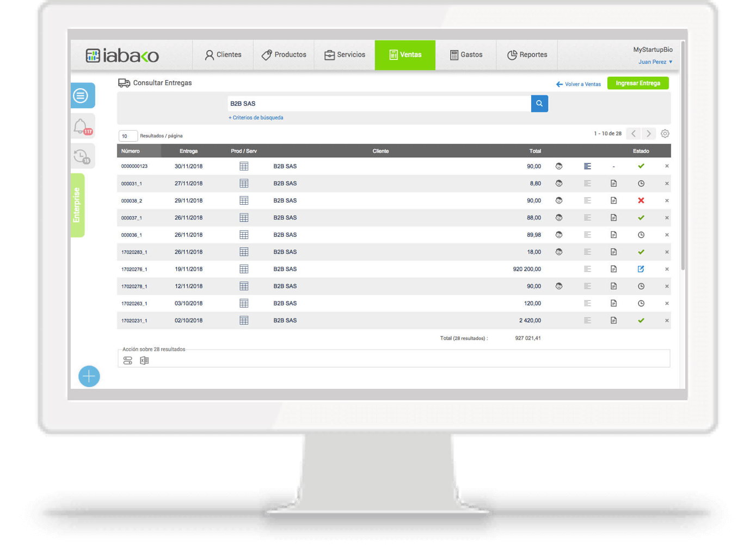Screen dimensions: 756x550
Task: Click the blue search magnifier button
Action: [x=539, y=103]
